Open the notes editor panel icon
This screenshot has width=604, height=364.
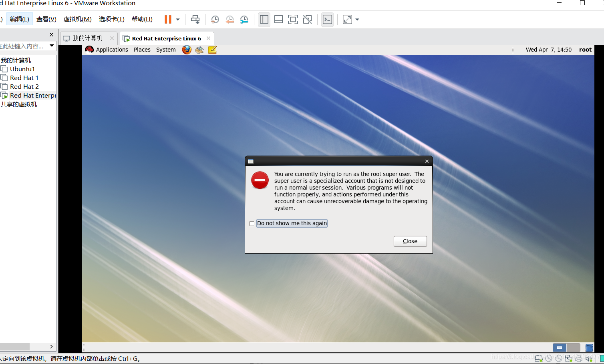[x=212, y=50]
